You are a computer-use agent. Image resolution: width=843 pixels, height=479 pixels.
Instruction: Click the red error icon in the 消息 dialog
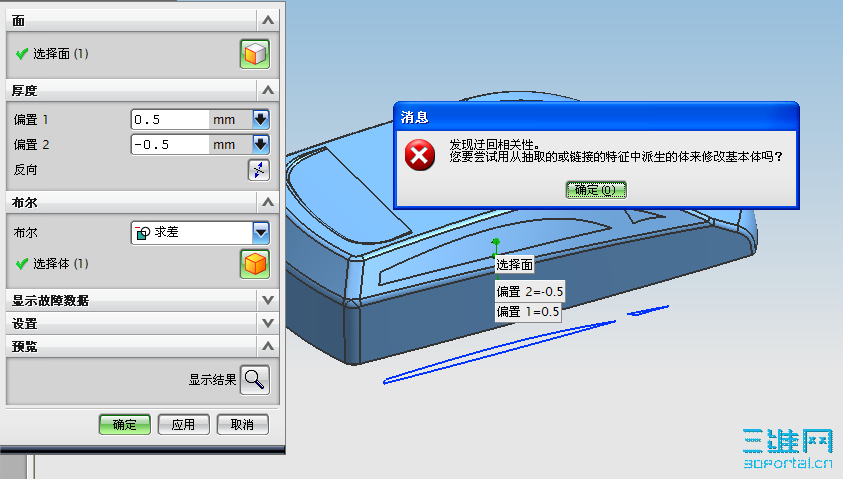tap(419, 155)
